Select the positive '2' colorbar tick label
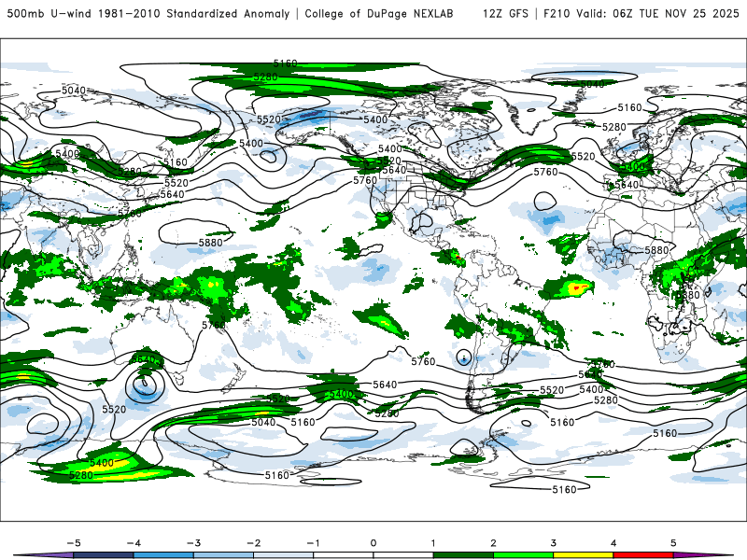This screenshot has height=560, width=747. pos(494,543)
